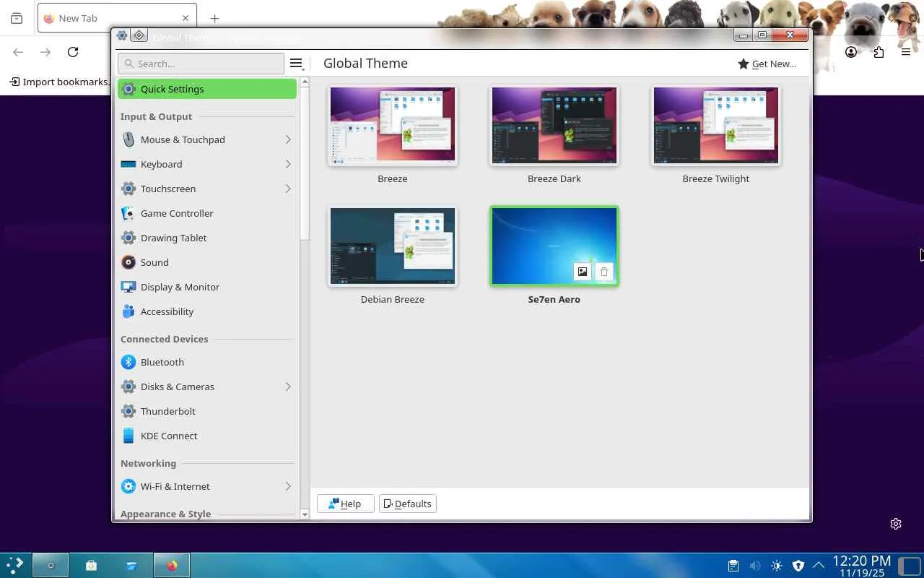Viewport: 924px width, 578px height.
Task: Click Get New themes button
Action: click(767, 64)
